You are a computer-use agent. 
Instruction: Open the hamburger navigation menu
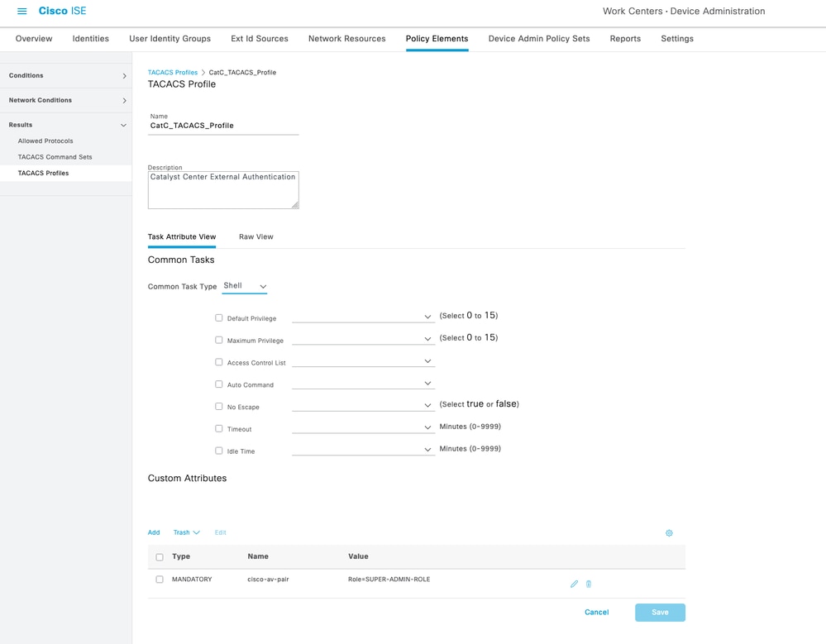click(x=21, y=11)
